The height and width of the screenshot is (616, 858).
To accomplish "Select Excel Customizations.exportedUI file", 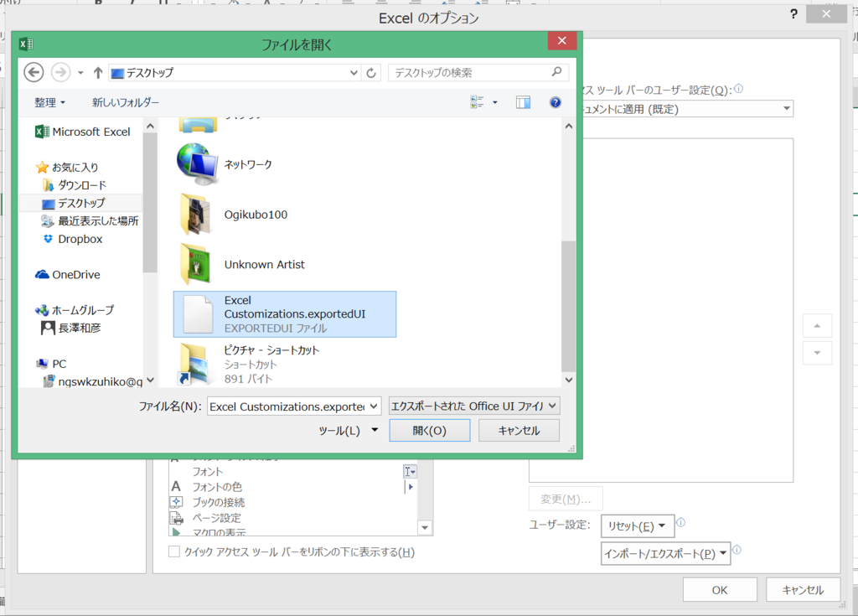I will tap(285, 314).
